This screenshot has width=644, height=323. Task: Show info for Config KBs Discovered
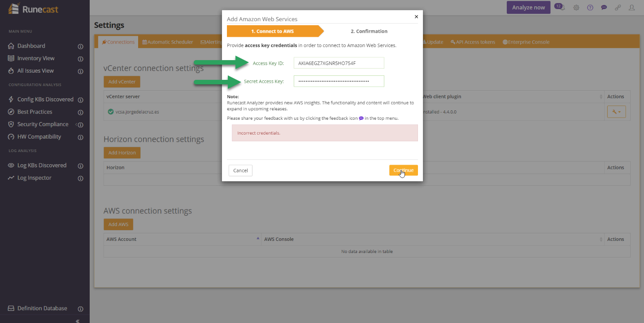point(81,100)
